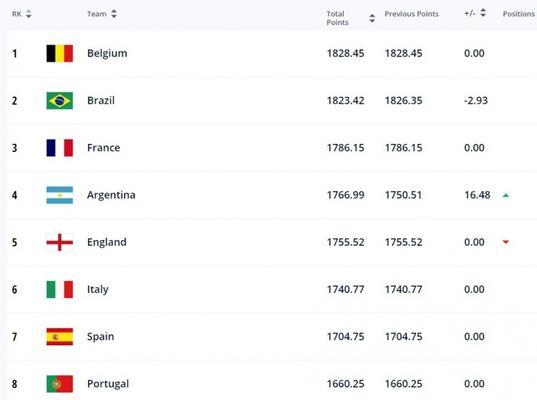Click the Previous Points column header
This screenshot has height=400, width=537.
pos(411,14)
